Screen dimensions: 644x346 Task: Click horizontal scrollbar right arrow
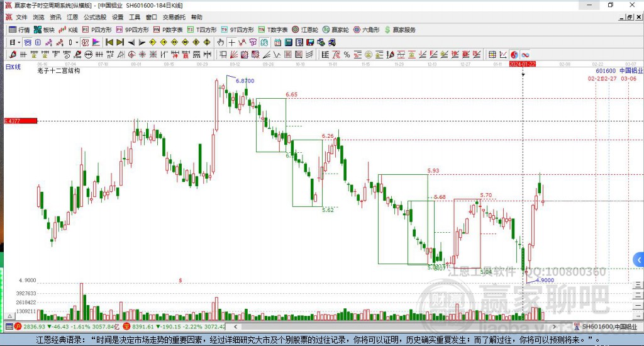pyautogui.click(x=555, y=326)
